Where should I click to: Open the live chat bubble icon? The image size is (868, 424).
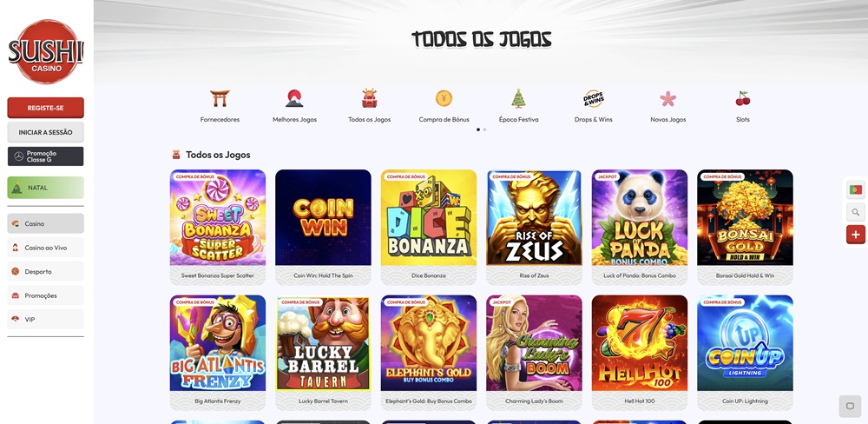tap(851, 407)
